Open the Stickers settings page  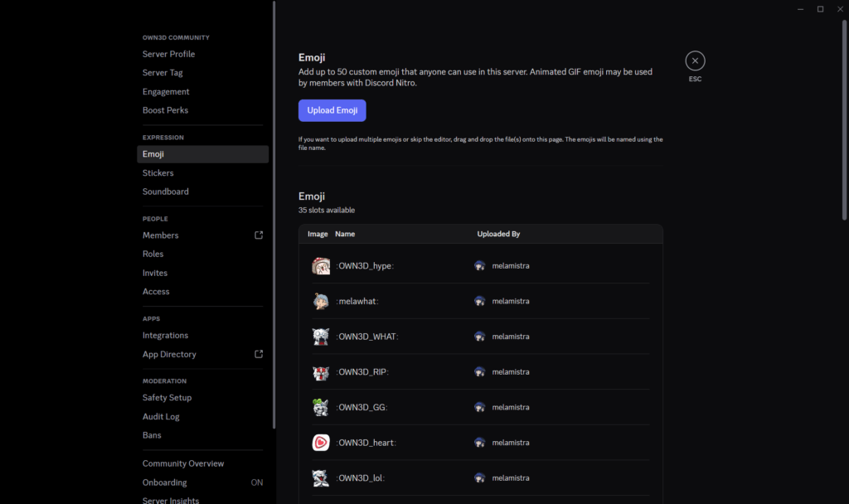(158, 173)
